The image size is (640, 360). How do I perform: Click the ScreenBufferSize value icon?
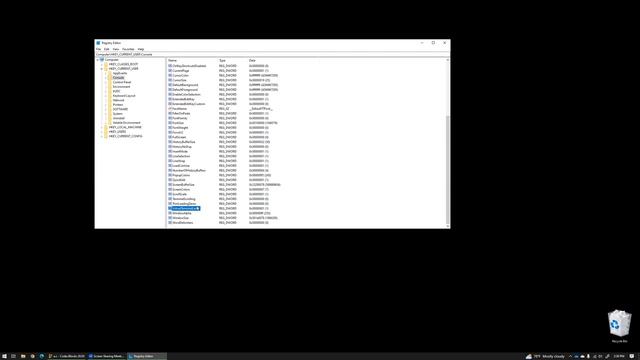tap(170, 185)
